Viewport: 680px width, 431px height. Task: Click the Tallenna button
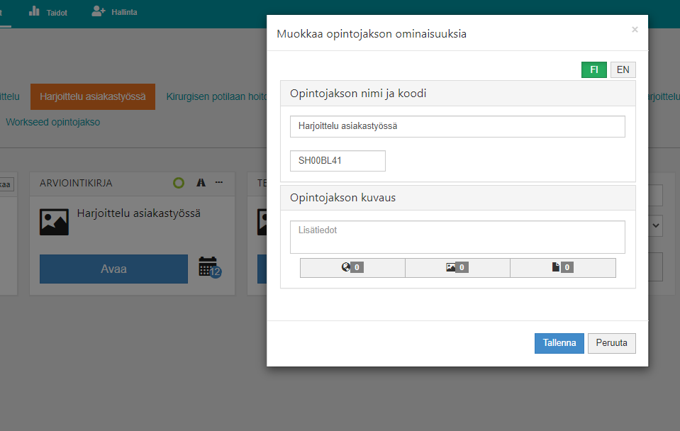pos(559,343)
